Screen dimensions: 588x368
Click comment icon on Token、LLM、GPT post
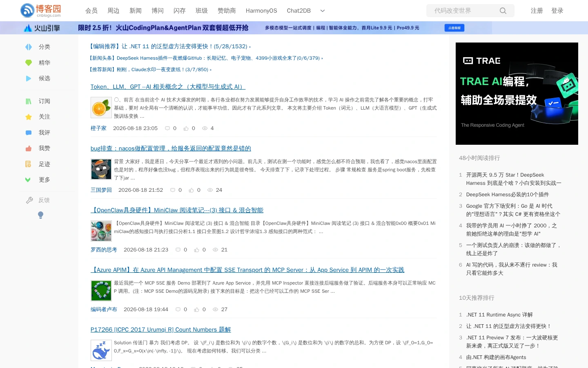tap(167, 128)
